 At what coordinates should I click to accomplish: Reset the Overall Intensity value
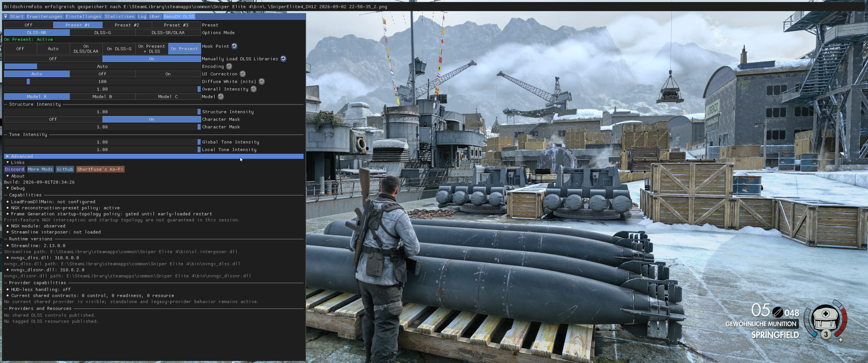(254, 89)
